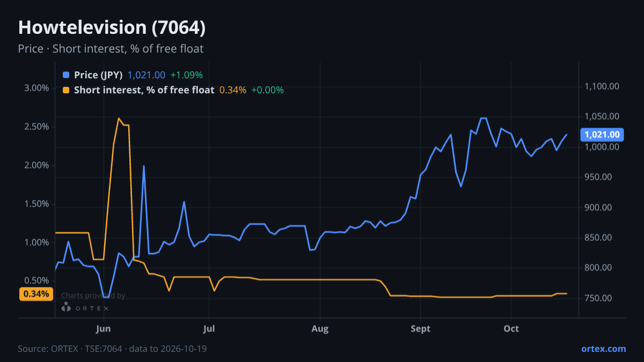
Task: Click the Howtelevision (7064) chart title
Action: tap(112, 27)
